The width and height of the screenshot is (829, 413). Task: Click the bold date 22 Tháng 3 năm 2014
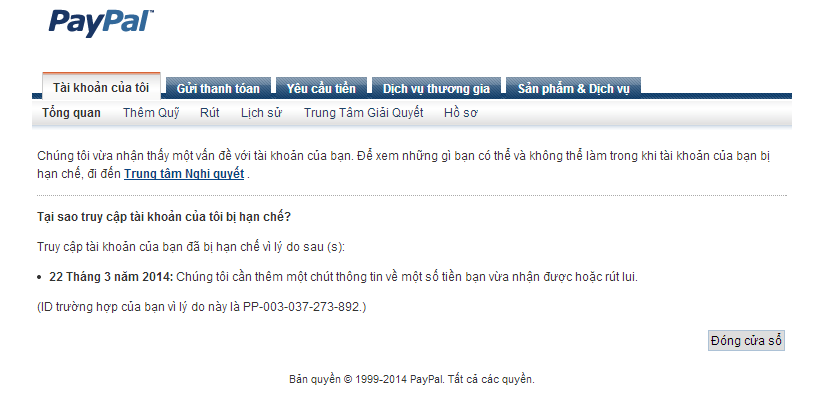(111, 277)
